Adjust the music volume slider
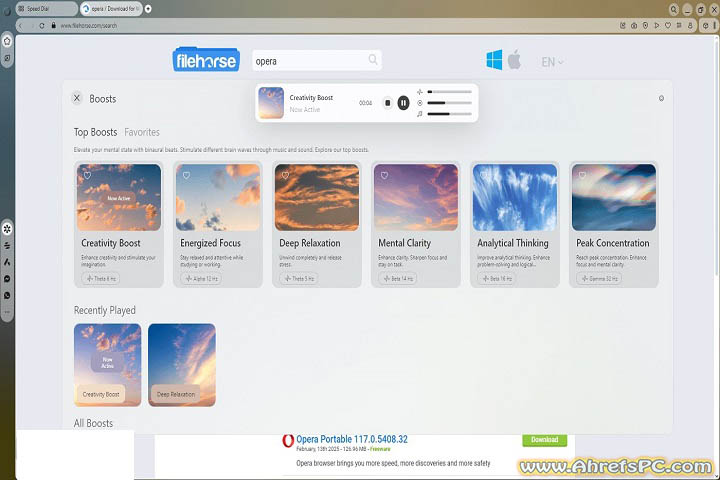Viewport: 720px width, 480px height. coord(450,114)
